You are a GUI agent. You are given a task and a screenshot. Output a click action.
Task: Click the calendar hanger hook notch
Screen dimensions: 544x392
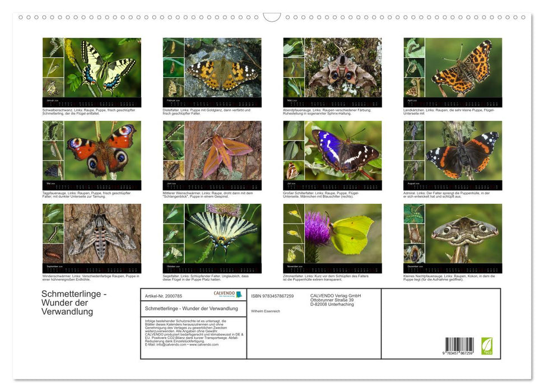272,17
